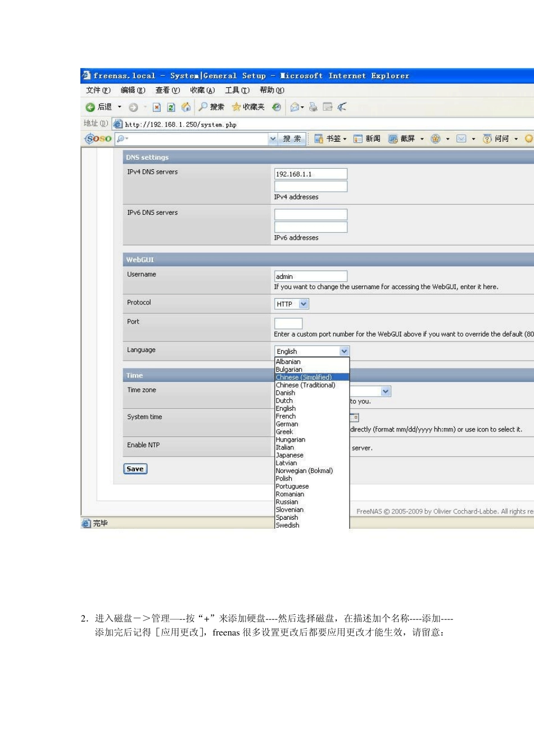Click the magnifier icon in SOSO search box

[x=121, y=138]
